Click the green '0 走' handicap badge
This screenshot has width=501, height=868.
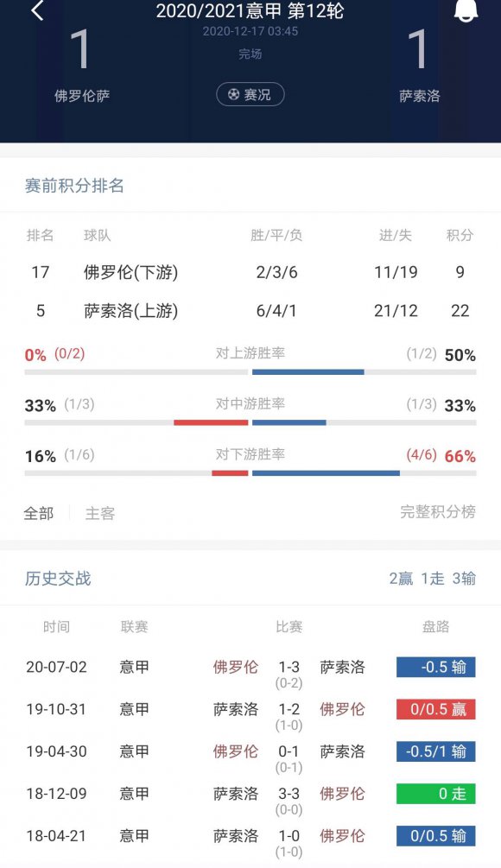tap(435, 793)
